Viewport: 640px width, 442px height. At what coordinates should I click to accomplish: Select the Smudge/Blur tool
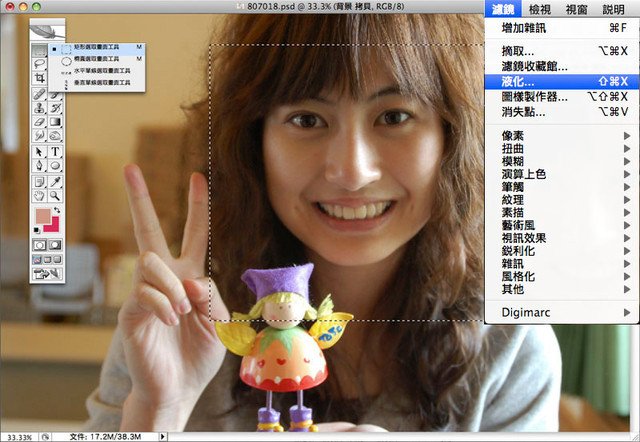[39, 135]
